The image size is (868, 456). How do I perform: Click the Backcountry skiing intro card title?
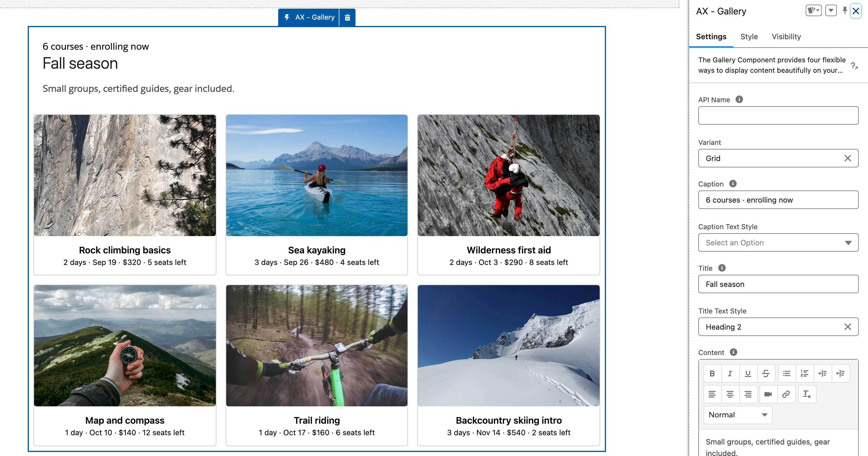tap(508, 421)
